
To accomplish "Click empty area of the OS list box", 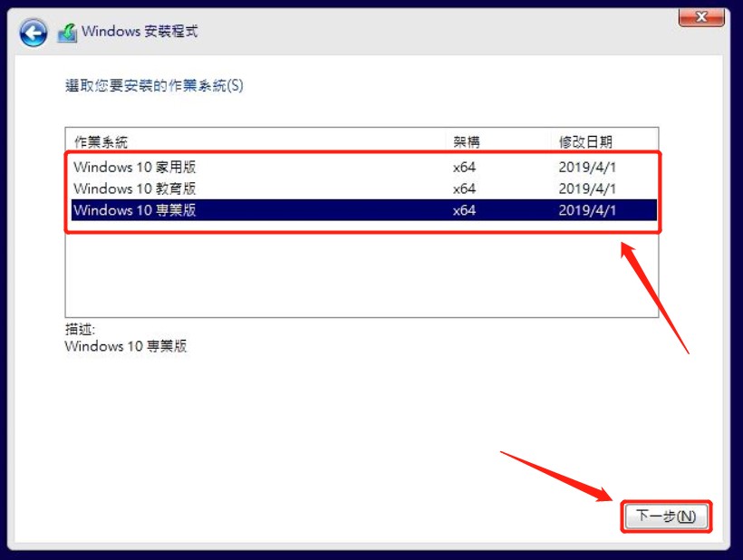I will click(x=362, y=272).
